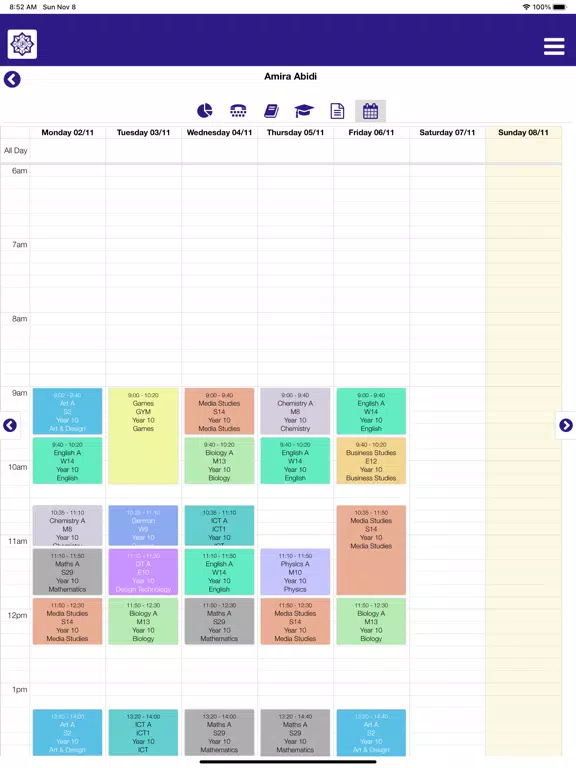Open Friday 13:20 Art A lesson
The image size is (576, 768).
click(371, 732)
